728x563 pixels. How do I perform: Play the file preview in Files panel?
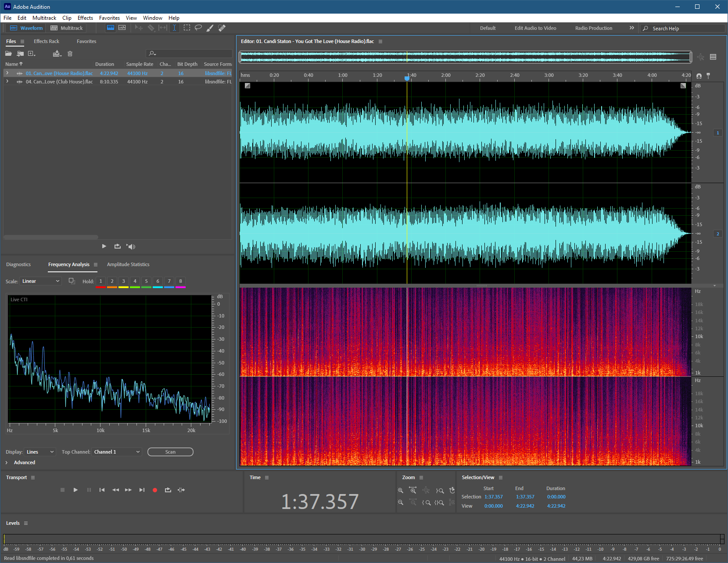pos(104,246)
